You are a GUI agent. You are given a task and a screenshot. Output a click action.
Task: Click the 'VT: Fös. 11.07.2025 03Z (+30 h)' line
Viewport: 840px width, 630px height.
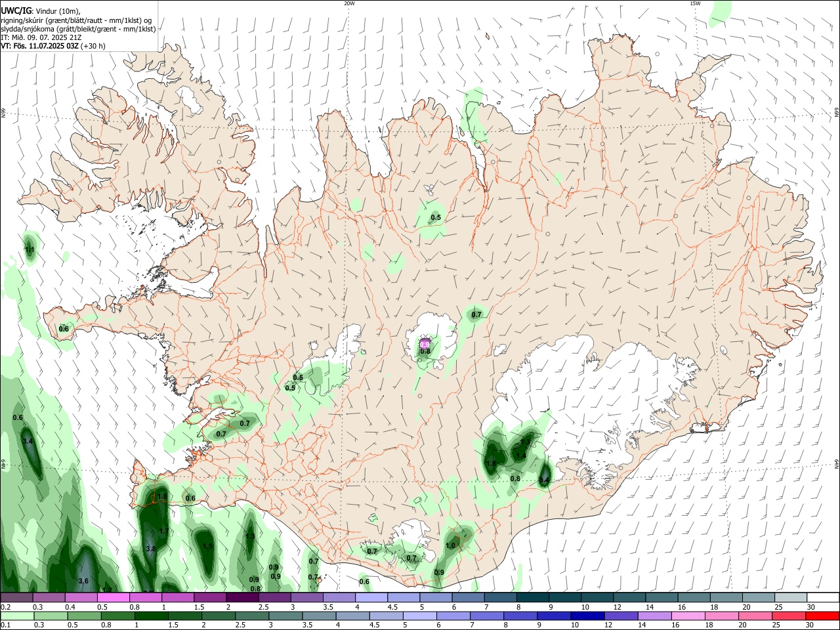(52, 46)
